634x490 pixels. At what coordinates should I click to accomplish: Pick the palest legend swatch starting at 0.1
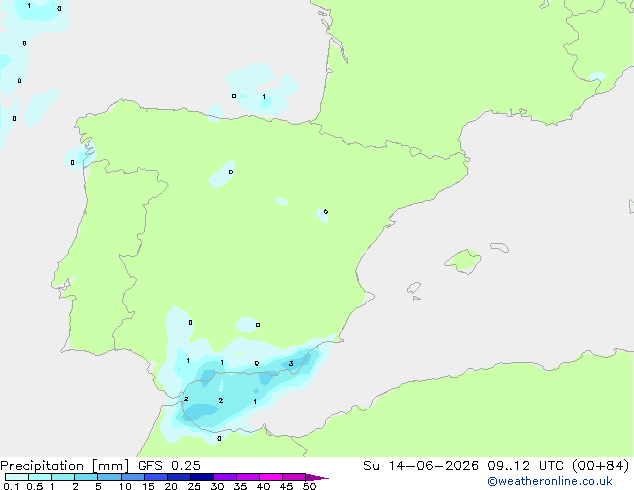17,477
